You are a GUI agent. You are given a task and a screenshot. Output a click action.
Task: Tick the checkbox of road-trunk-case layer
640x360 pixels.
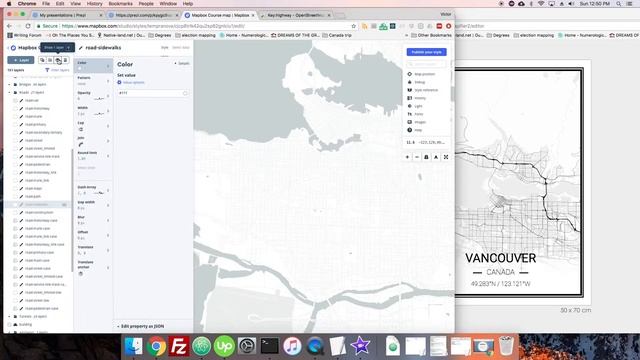click(x=15, y=229)
